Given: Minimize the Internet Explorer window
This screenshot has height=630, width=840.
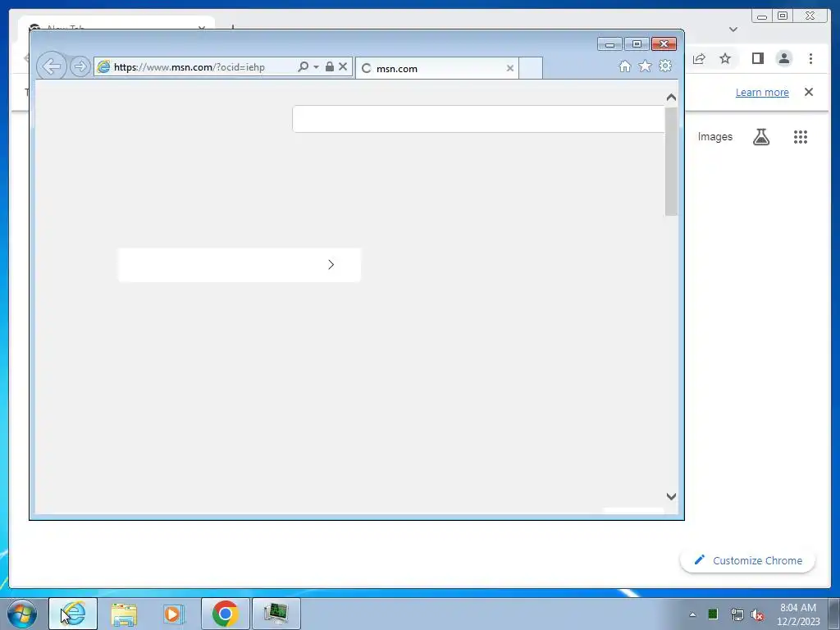Looking at the screenshot, I should coord(609,44).
